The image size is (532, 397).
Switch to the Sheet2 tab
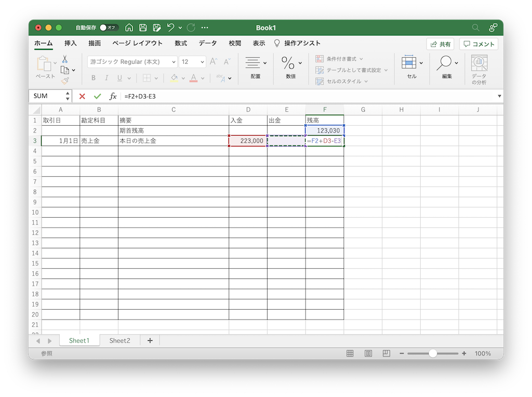119,341
